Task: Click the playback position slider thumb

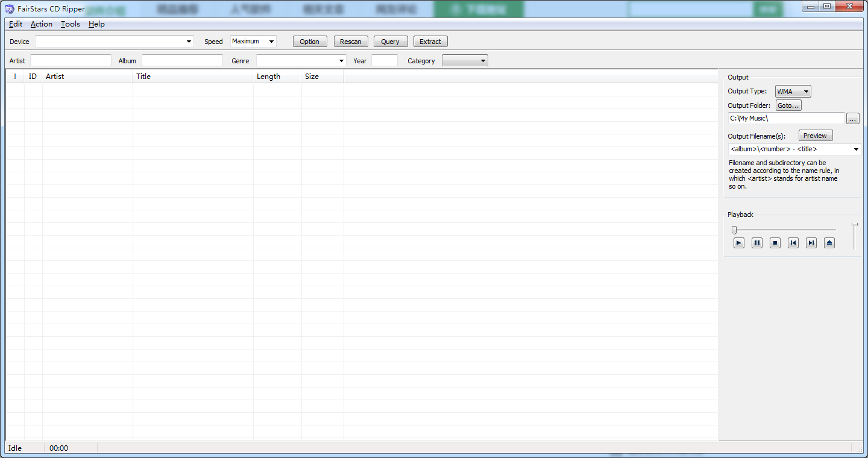Action: 734,230
